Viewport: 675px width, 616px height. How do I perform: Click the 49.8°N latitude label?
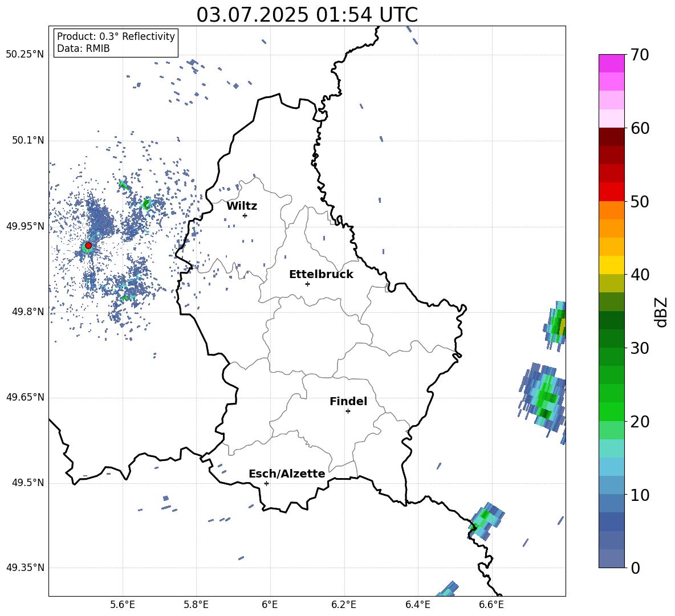tap(27, 312)
